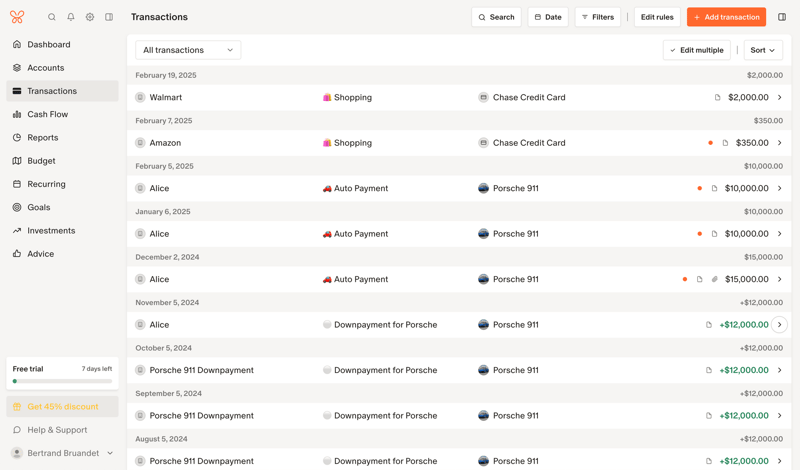This screenshot has width=800, height=470.
Task: Click the gift icon on discount banner
Action: [17, 407]
